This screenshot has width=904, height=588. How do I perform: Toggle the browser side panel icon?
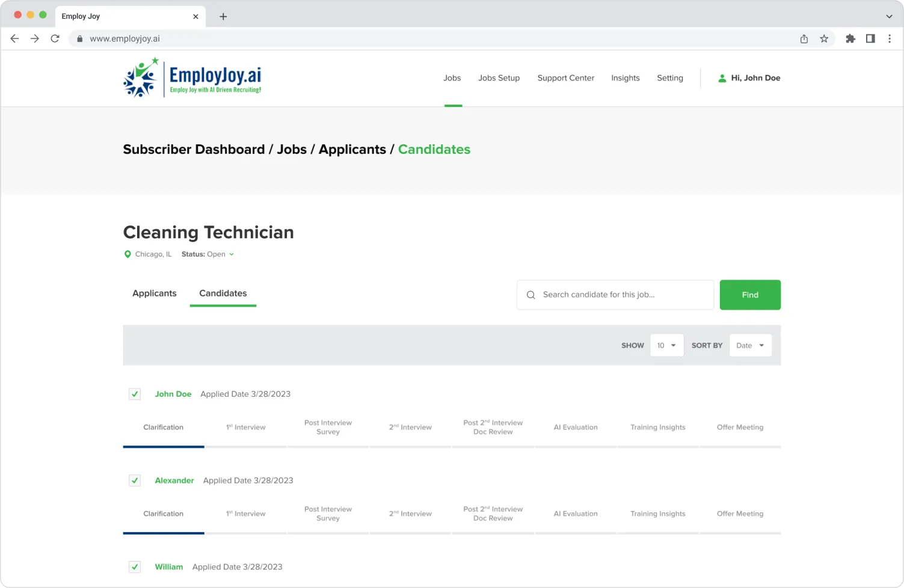pos(870,38)
